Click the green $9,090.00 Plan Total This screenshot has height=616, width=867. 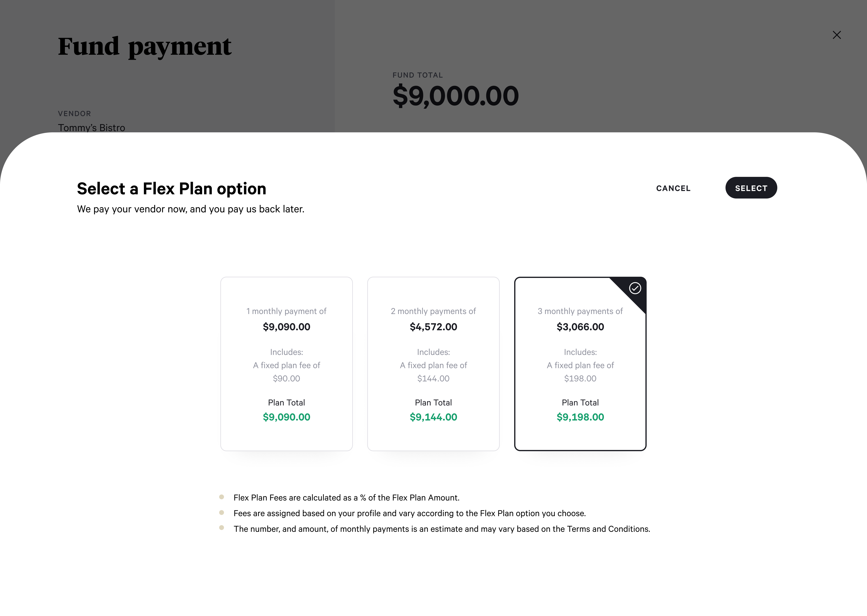click(286, 417)
